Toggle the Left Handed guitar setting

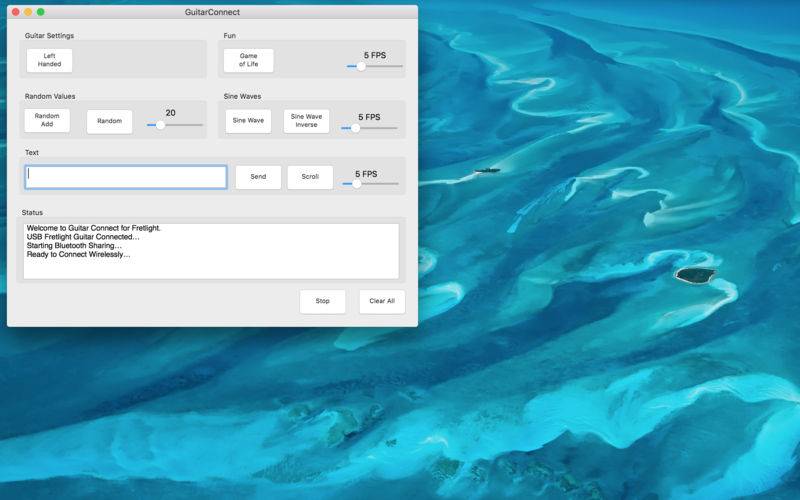49,60
